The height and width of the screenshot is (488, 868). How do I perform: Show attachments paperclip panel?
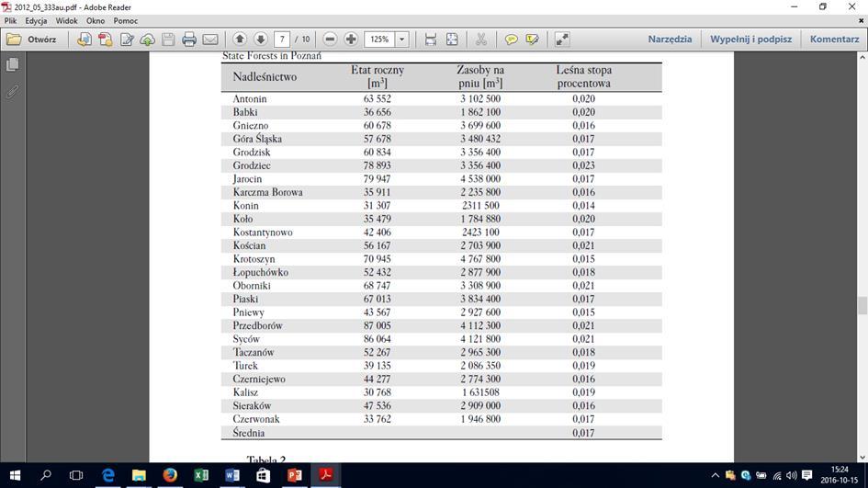12,91
